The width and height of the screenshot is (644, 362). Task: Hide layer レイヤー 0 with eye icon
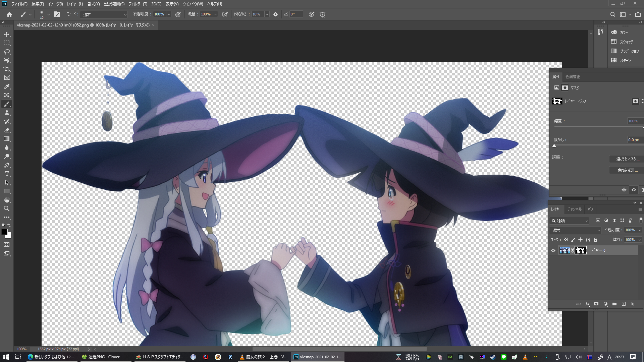(x=553, y=250)
